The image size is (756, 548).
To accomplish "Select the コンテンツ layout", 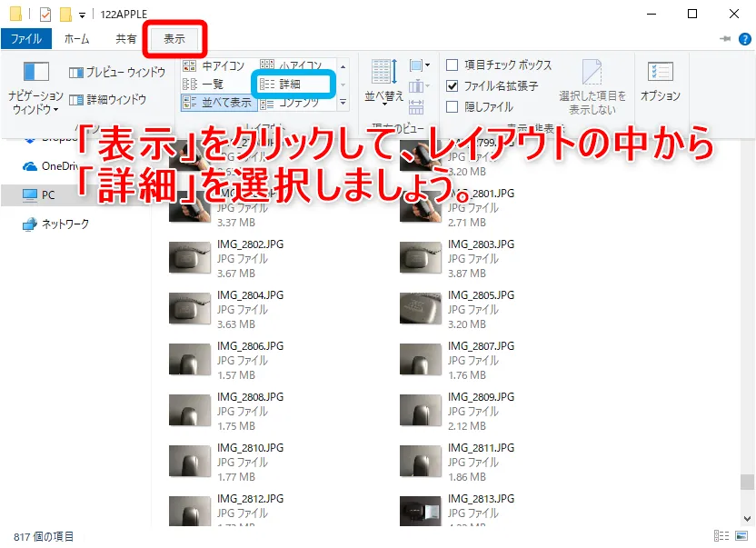I will (290, 103).
